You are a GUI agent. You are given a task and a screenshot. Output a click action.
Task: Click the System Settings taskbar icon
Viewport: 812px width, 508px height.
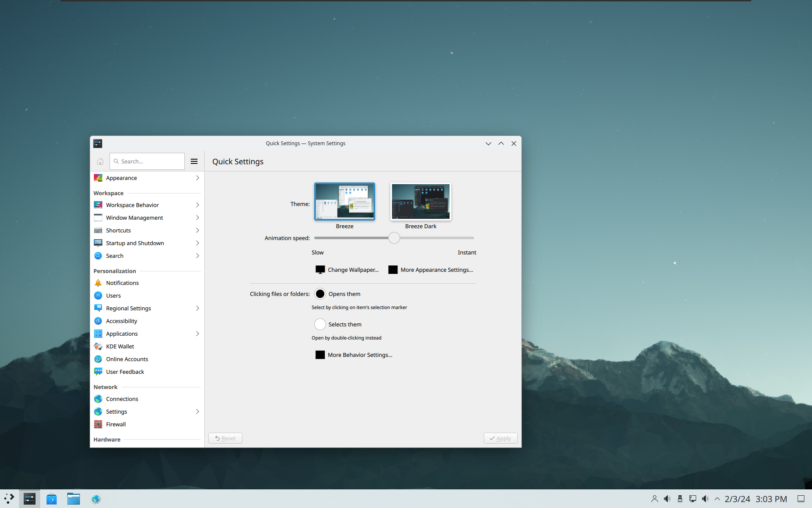click(x=30, y=499)
